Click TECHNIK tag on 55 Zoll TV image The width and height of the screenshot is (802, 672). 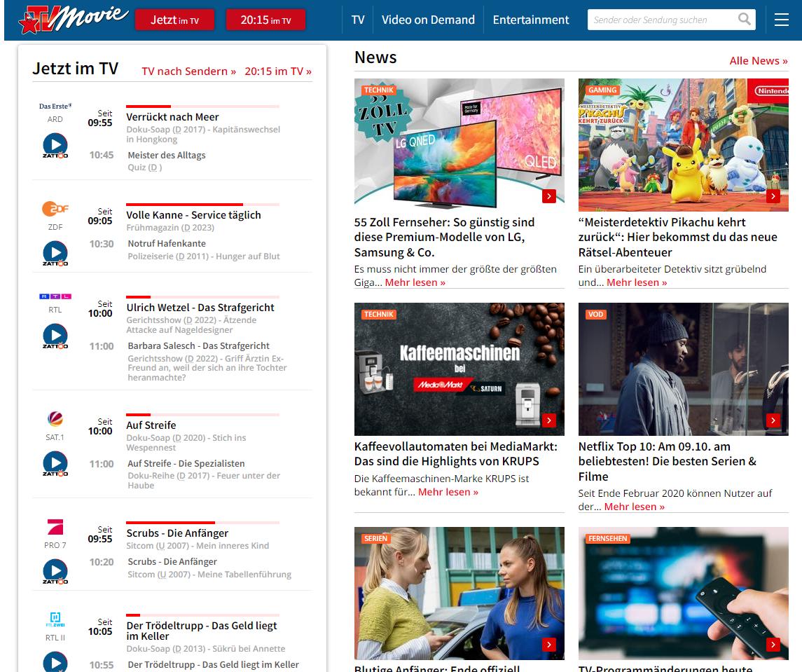[x=378, y=90]
